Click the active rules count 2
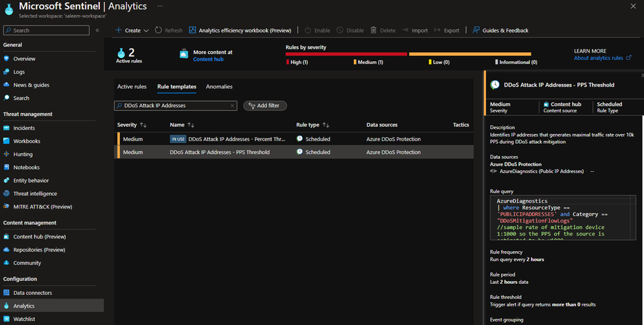This screenshot has height=325, width=644. click(x=131, y=53)
